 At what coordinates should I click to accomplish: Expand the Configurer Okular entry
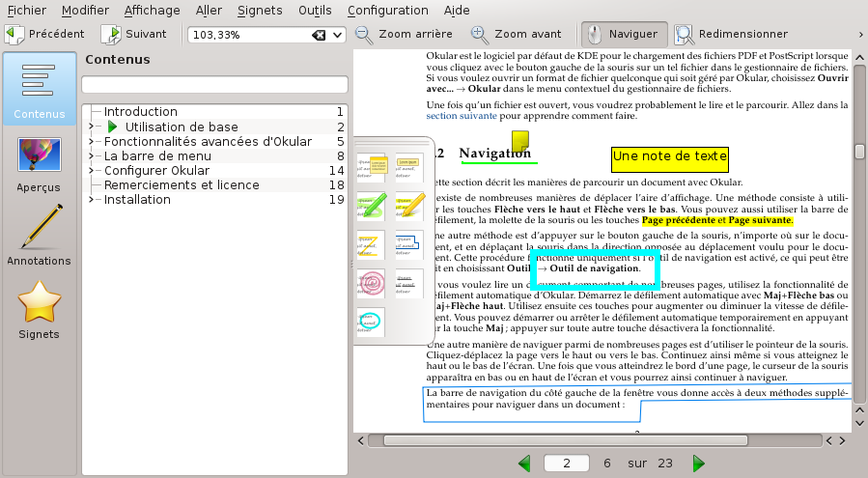pyautogui.click(x=92, y=171)
